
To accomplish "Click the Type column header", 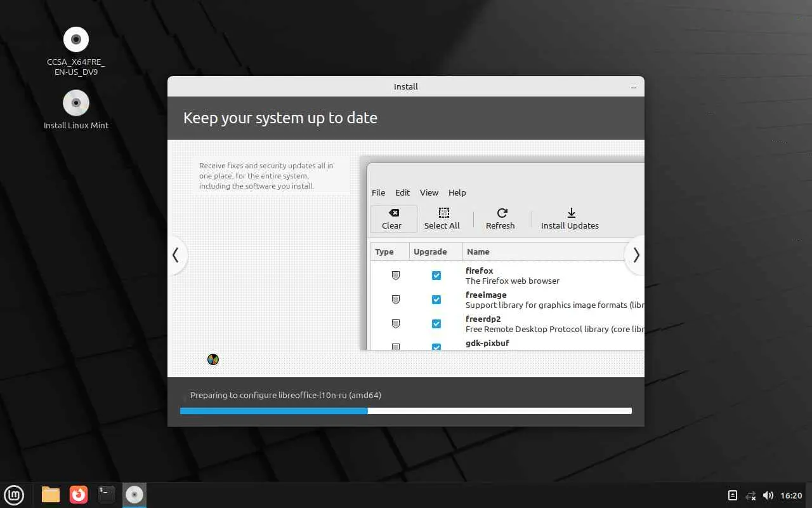I will coord(390,251).
